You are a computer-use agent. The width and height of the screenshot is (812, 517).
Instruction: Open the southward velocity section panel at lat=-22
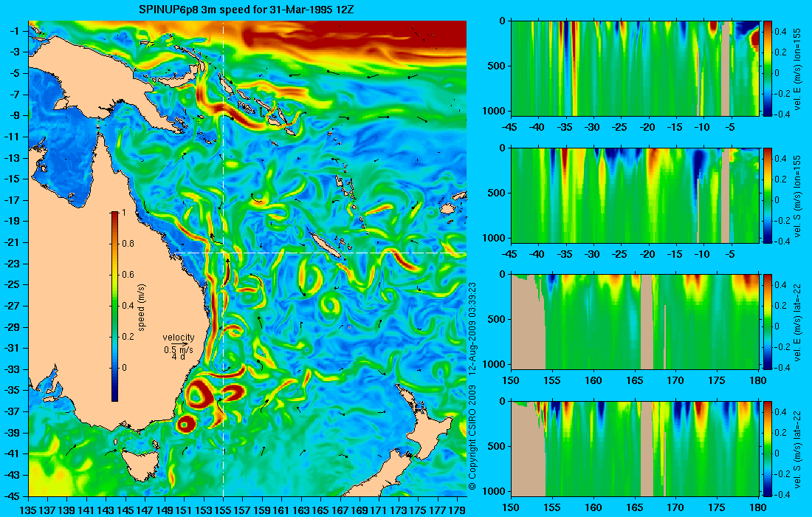(635, 448)
